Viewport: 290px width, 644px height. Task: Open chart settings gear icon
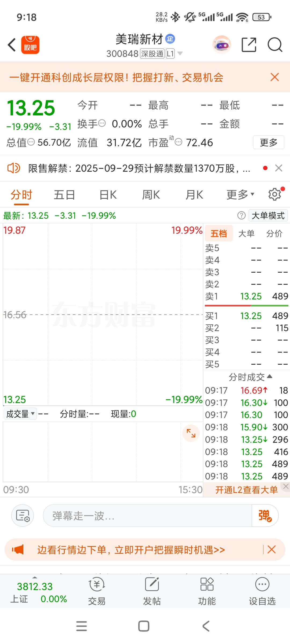275,194
